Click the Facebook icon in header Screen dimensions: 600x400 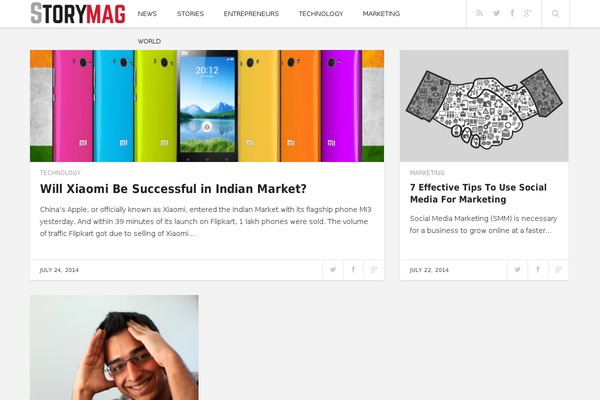512,13
